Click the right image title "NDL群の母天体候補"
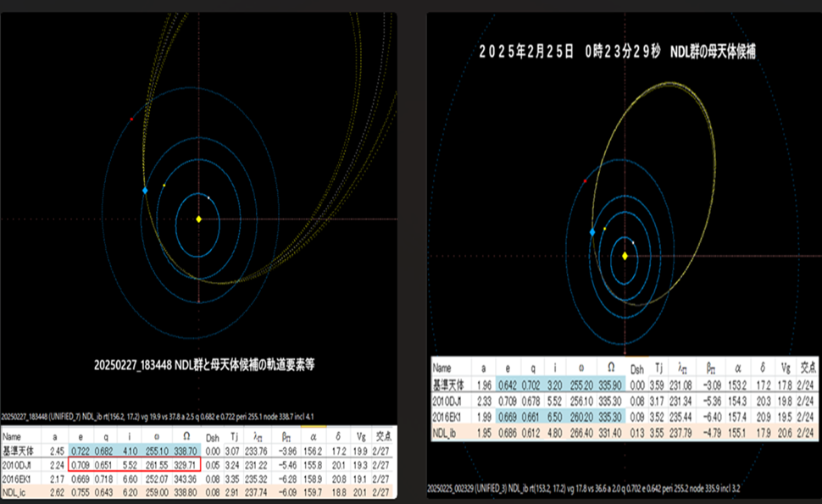 click(714, 52)
